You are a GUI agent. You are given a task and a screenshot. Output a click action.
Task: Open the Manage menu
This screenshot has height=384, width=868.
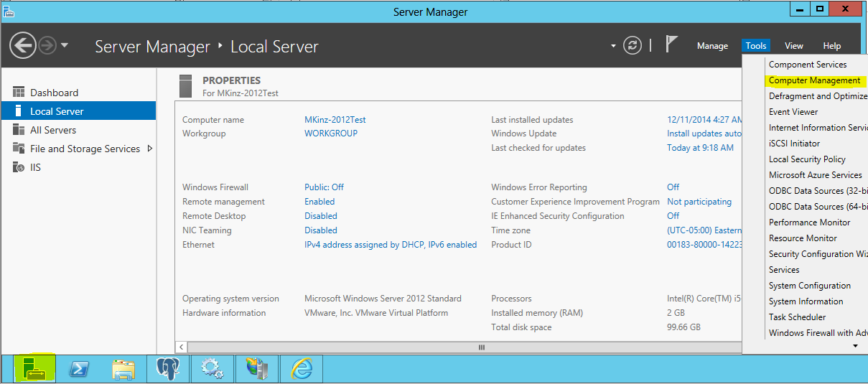pos(712,46)
